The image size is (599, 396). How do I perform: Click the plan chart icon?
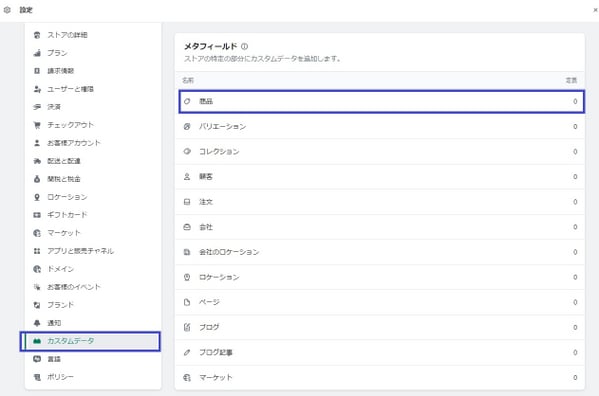[37, 53]
